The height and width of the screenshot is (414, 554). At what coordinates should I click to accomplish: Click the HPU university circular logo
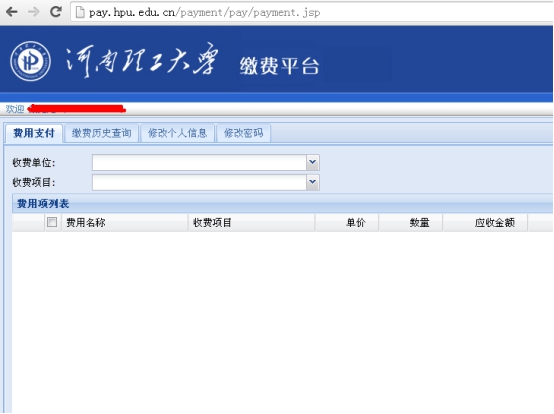click(x=30, y=61)
